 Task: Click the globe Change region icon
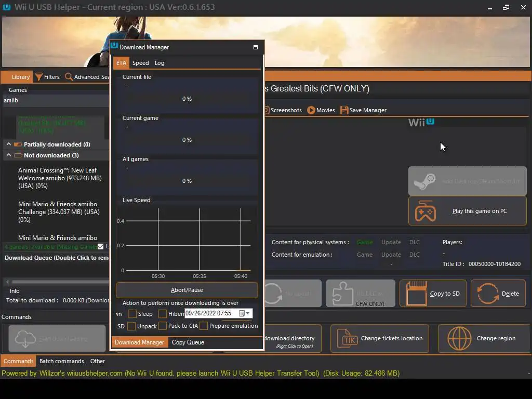(459, 338)
